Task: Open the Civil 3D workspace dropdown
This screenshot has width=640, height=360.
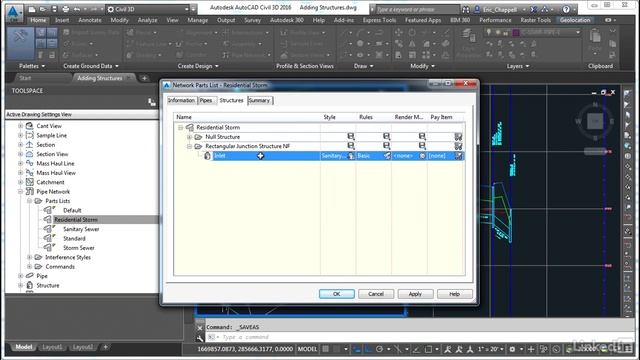Action: [148, 9]
